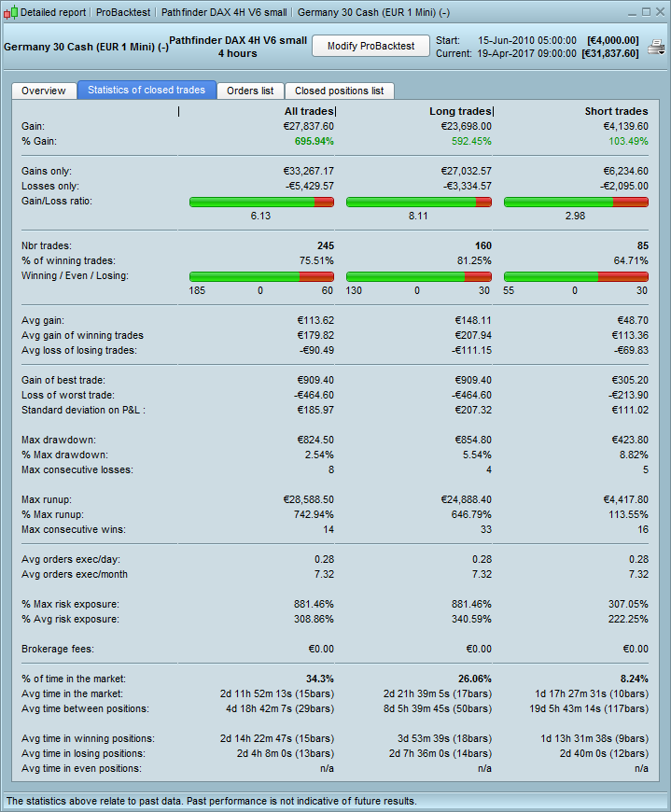Click Short trades Gain/Loss ratio bar
The width and height of the screenshot is (671, 812).
coord(576,202)
